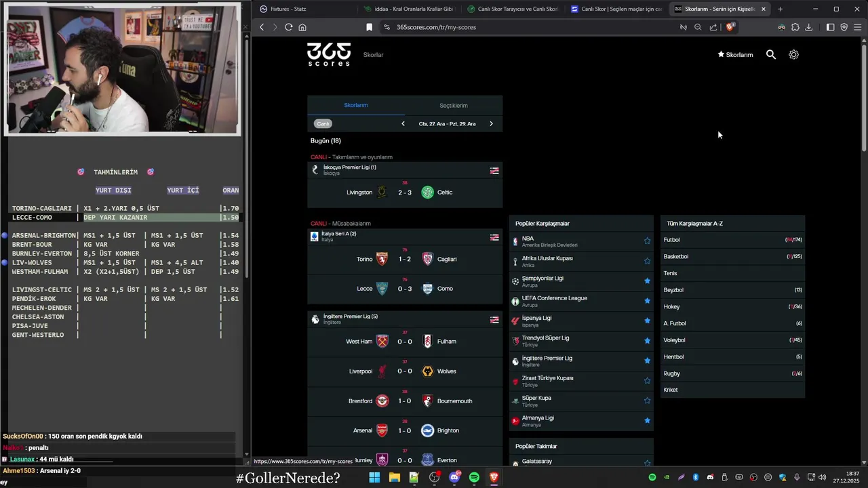Go to next date range arrow
868x488 pixels.
[491, 123]
